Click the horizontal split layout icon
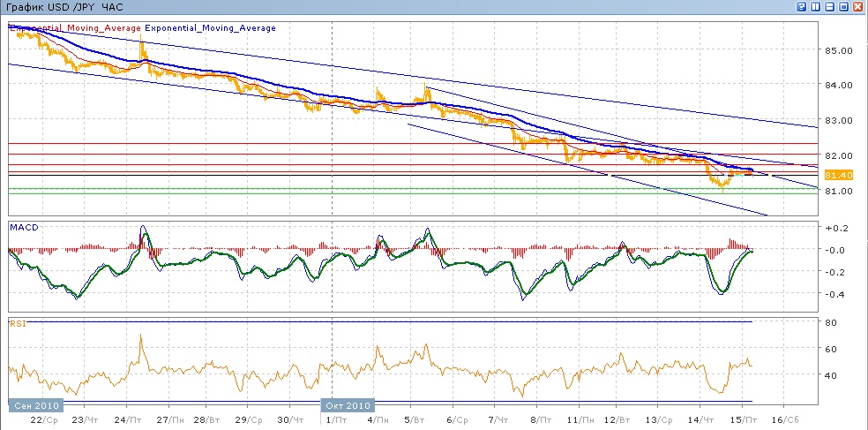868x430 pixels. 830,7
